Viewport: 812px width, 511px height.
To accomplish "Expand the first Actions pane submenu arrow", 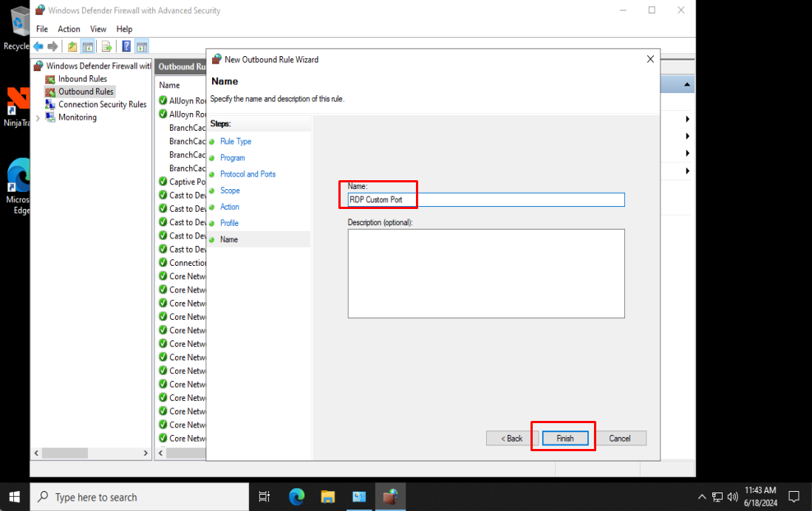I will pyautogui.click(x=687, y=119).
